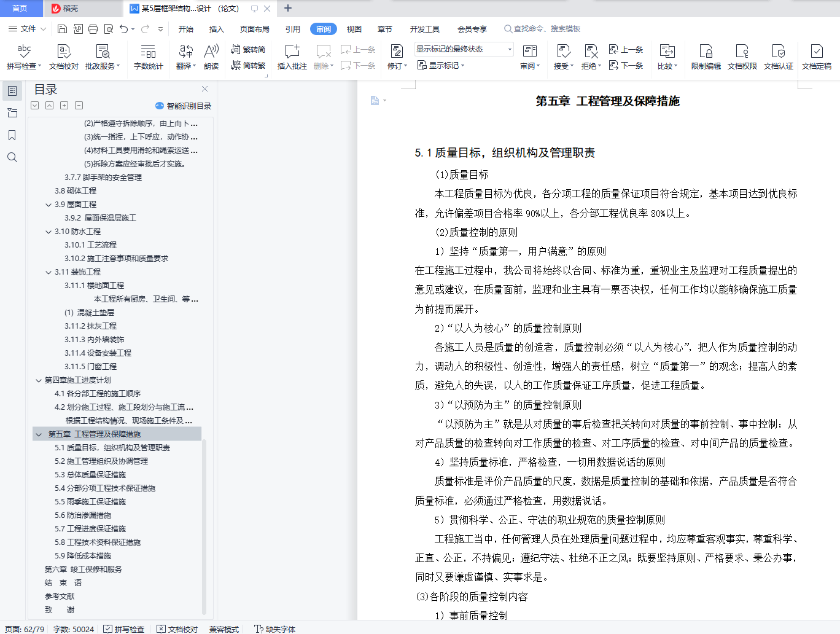Switch to the 开始 ribbon tab

pos(186,29)
